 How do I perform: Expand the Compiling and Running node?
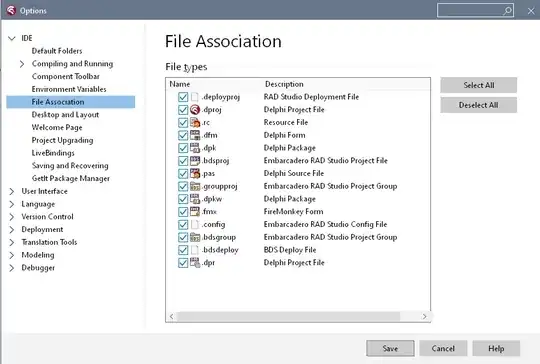coord(22,64)
